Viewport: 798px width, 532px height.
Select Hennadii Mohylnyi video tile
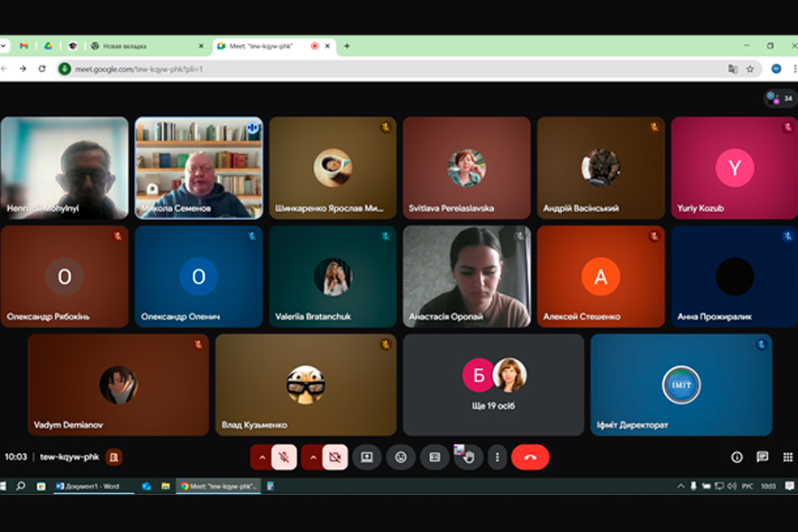point(64,168)
